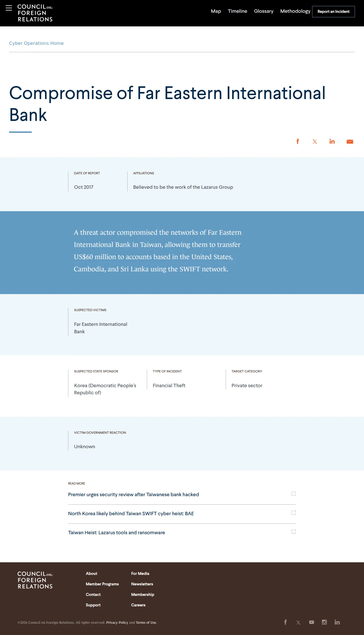Click the 'Read More' section label
The image size is (364, 635).
77,483
